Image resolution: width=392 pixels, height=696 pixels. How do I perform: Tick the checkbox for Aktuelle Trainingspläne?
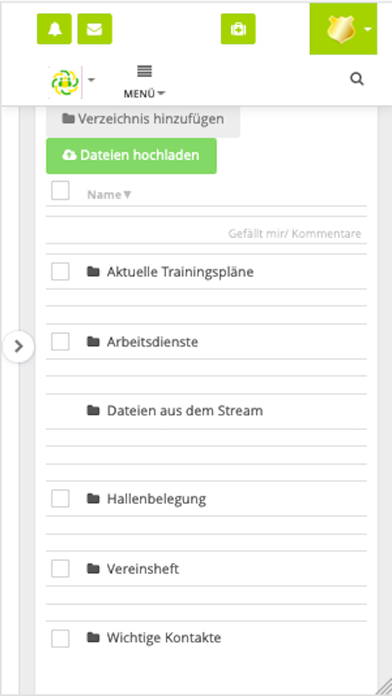60,271
